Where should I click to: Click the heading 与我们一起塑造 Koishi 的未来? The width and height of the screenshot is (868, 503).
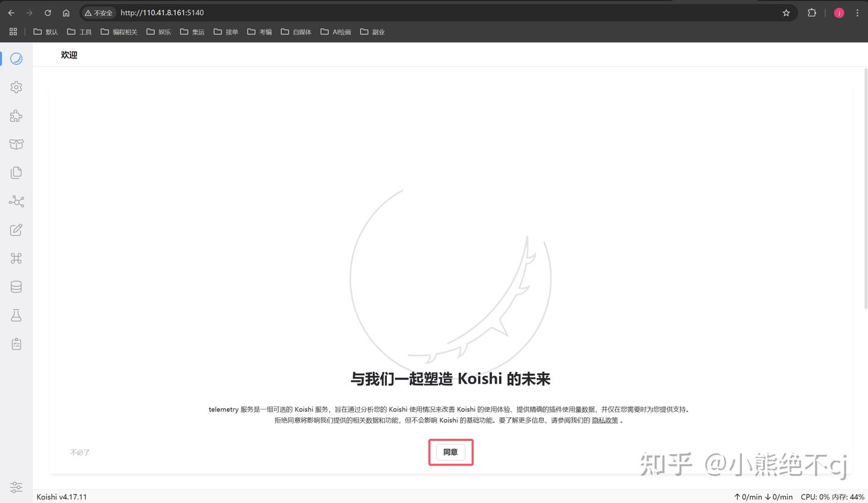tap(450, 379)
